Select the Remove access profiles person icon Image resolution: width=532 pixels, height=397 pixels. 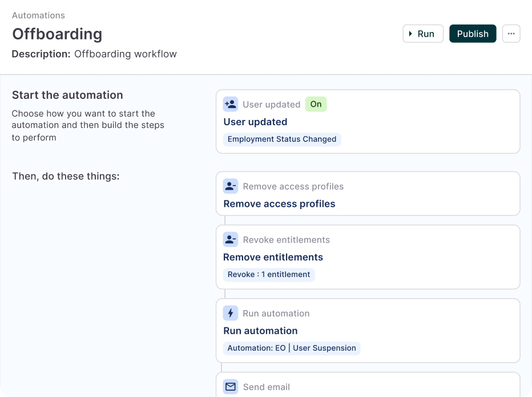[230, 186]
